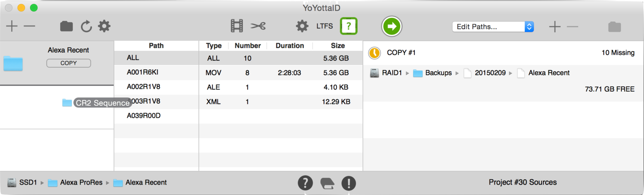Select the MOV type row
Image resolution: width=644 pixels, height=195 pixels.
(x=281, y=73)
